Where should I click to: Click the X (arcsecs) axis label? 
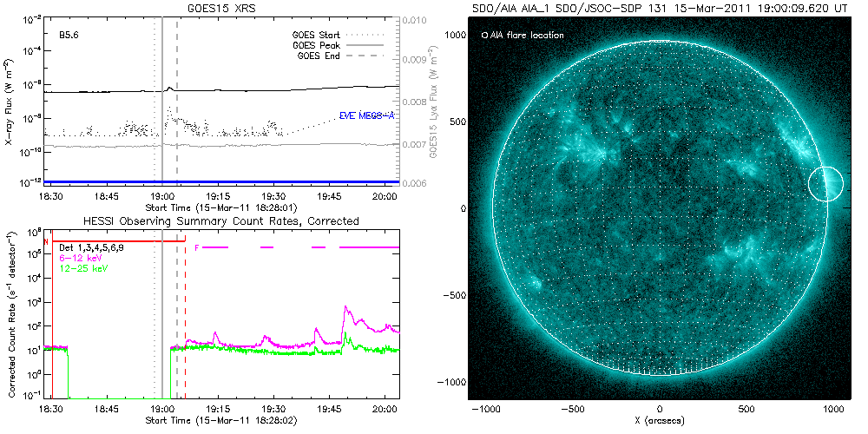(660, 420)
